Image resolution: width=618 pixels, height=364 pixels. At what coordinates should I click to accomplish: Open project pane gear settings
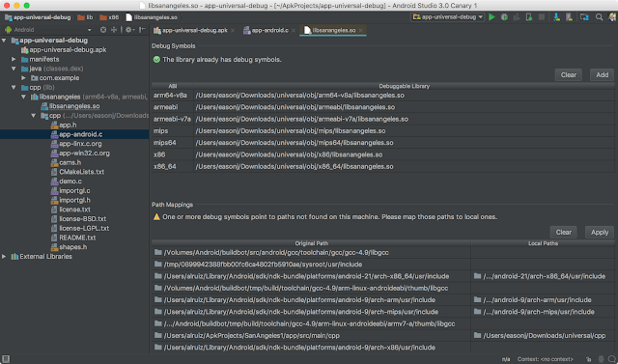129,30
